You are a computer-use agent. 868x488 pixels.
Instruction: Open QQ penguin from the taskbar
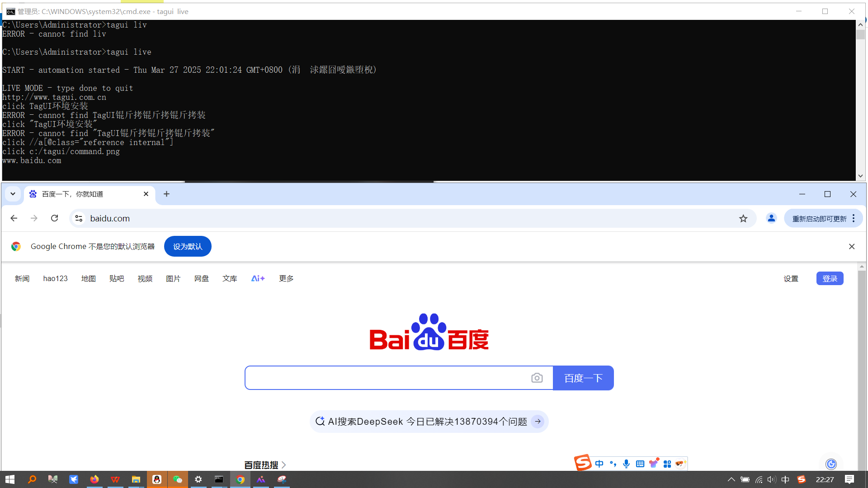pyautogui.click(x=157, y=479)
